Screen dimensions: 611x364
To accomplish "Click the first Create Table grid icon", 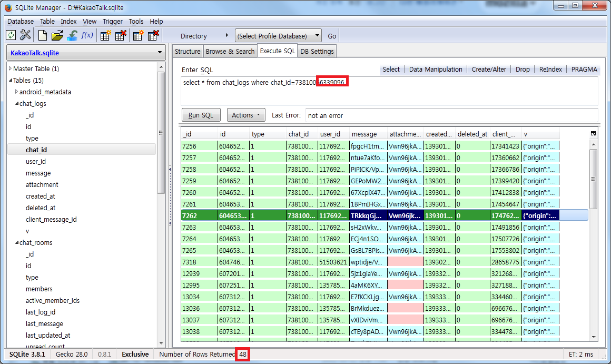I will [x=105, y=35].
